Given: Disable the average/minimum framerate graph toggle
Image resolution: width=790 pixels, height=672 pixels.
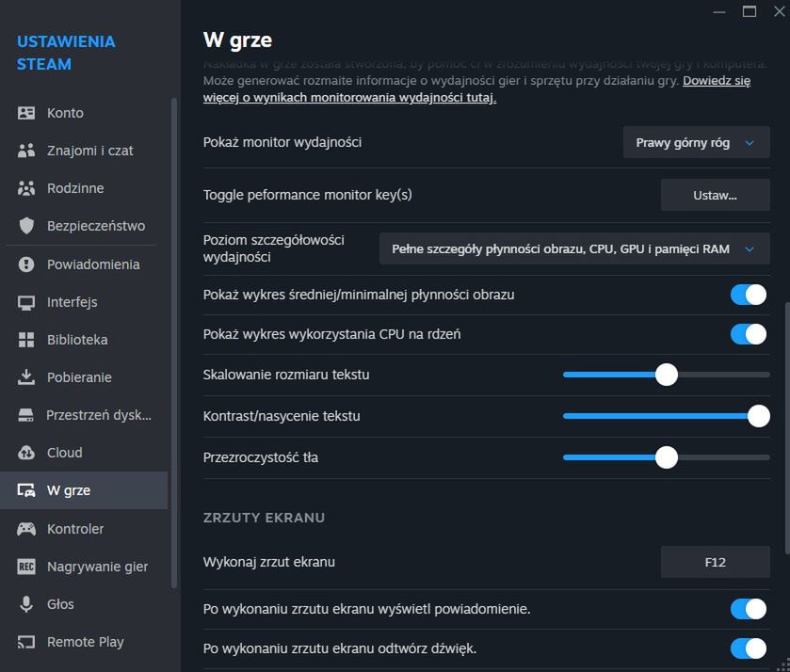Looking at the screenshot, I should [748, 295].
